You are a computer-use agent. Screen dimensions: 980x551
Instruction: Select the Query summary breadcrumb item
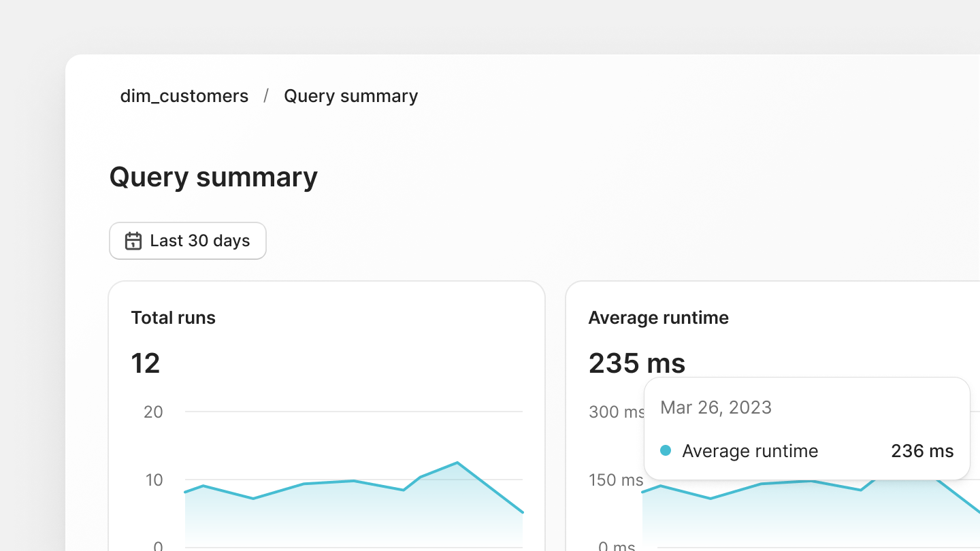[350, 96]
